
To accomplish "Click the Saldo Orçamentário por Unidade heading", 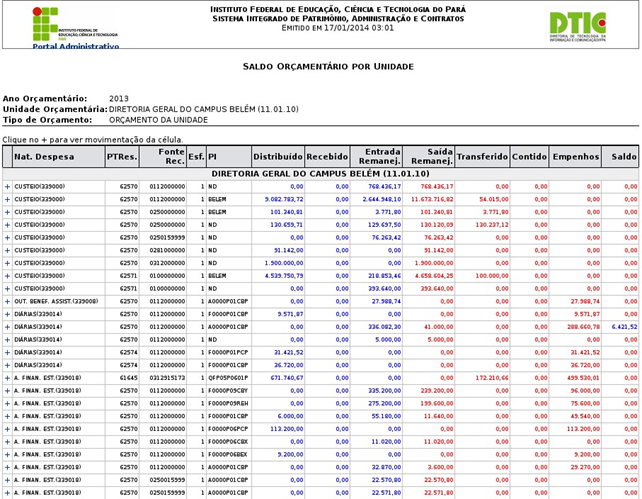I will point(328,67).
